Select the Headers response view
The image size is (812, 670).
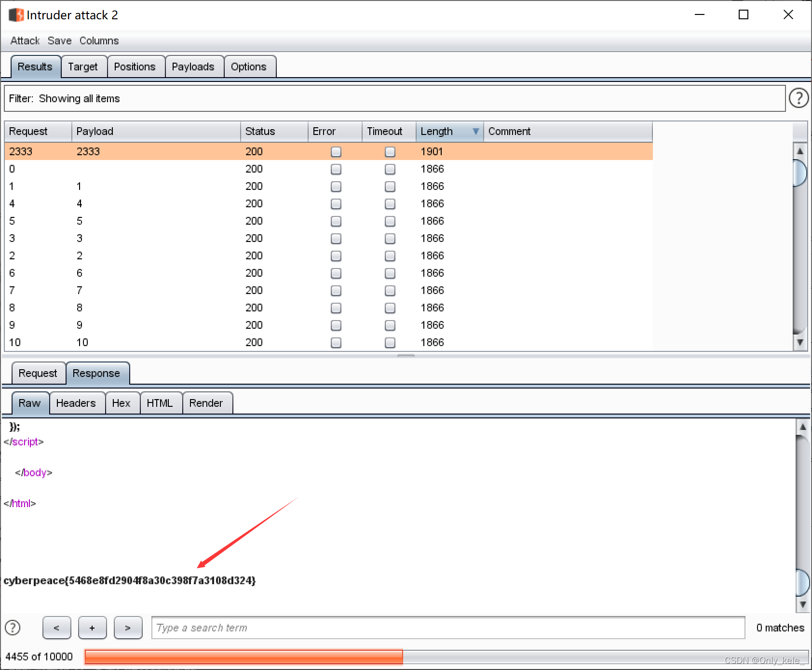coord(76,403)
